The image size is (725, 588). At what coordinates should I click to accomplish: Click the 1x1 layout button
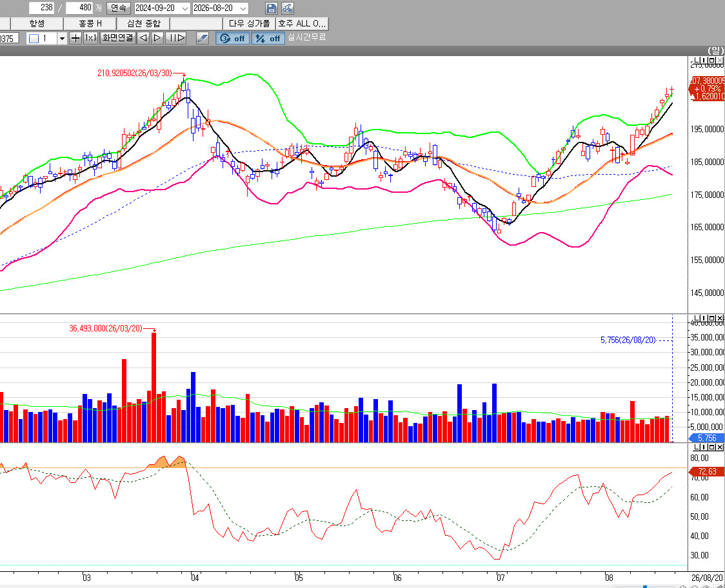point(90,38)
